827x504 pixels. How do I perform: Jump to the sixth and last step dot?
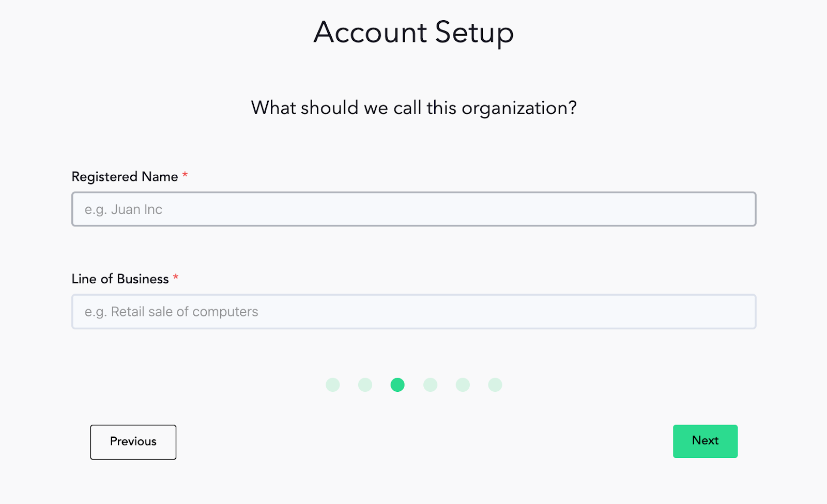[x=495, y=385]
